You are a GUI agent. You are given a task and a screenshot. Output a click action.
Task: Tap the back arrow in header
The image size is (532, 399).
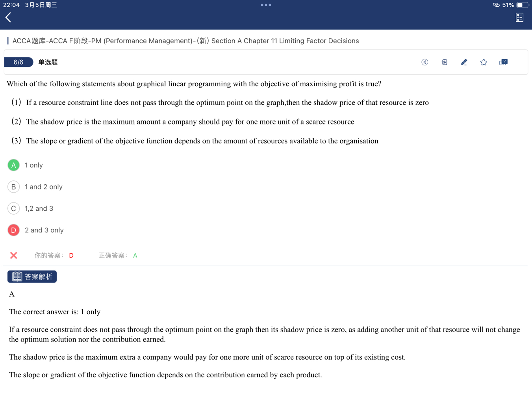pos(8,17)
